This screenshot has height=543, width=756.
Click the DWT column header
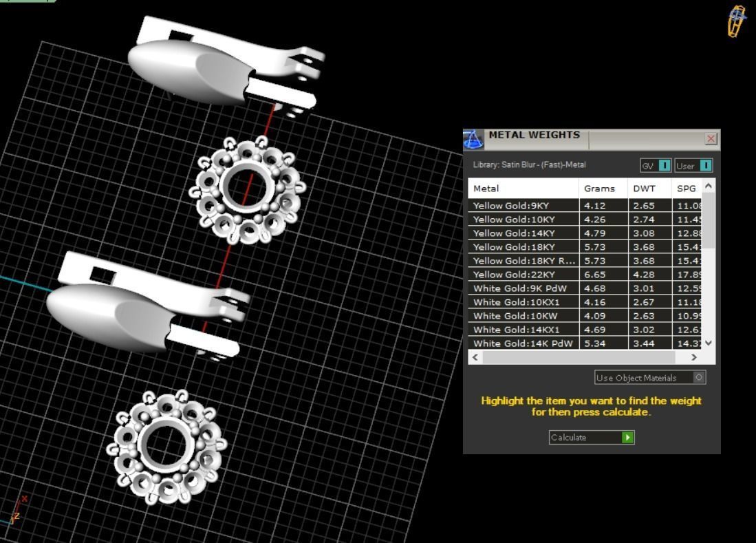click(649, 189)
